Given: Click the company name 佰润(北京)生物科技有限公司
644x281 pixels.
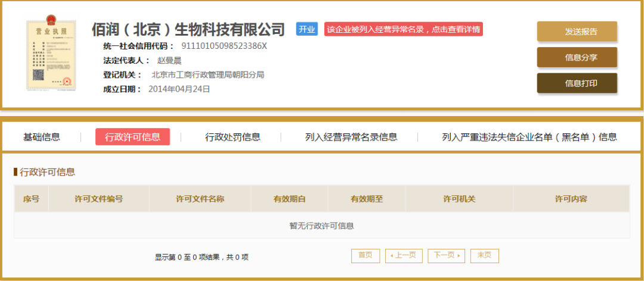Looking at the screenshot, I should click(188, 29).
